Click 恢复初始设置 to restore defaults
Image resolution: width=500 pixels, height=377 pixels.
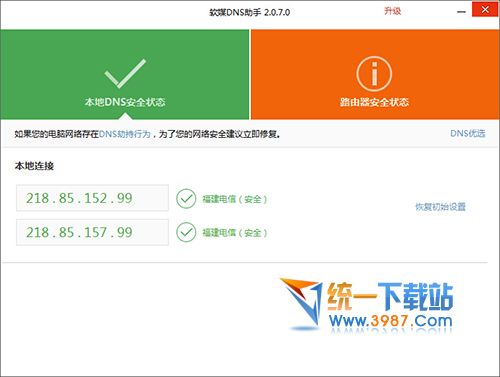440,207
